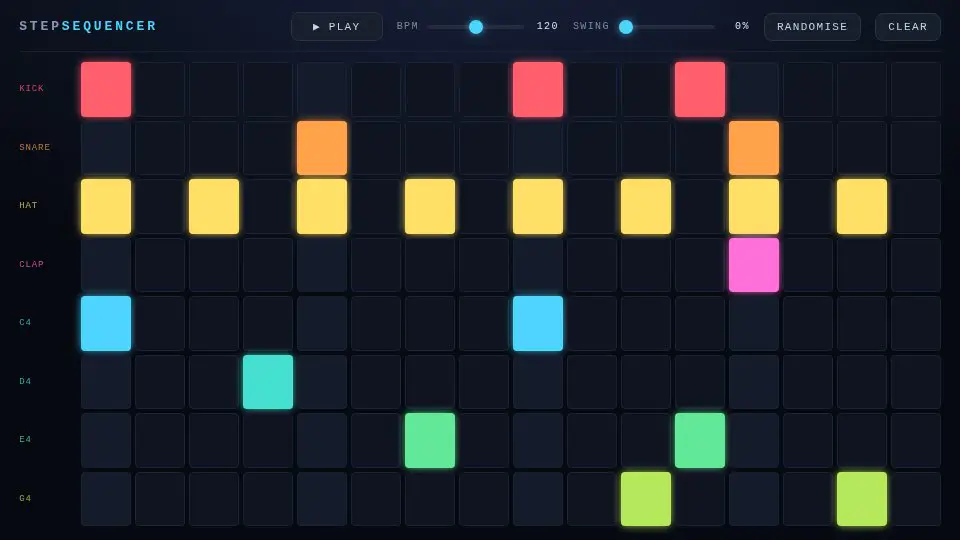This screenshot has width=960, height=540.
Task: Toggle off the Hat step 5 yellow pad
Action: [322, 206]
